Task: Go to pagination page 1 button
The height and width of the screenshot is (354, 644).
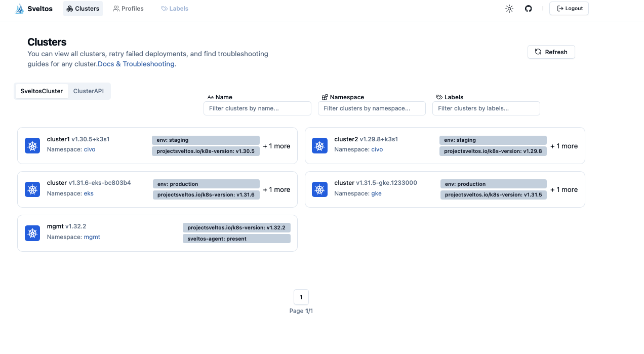Action: tap(301, 297)
